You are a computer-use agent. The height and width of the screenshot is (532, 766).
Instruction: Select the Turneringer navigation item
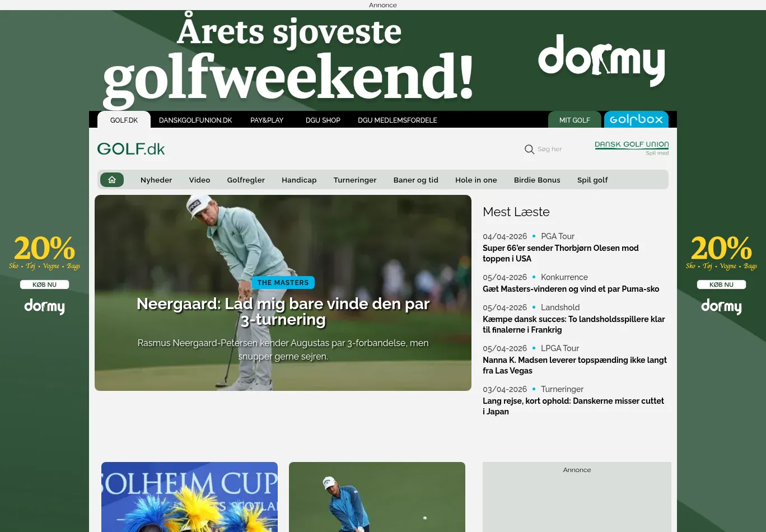point(355,180)
